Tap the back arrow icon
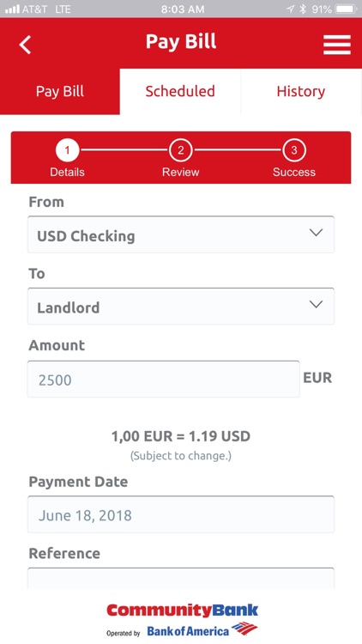This screenshot has height=644, width=362. tap(25, 45)
